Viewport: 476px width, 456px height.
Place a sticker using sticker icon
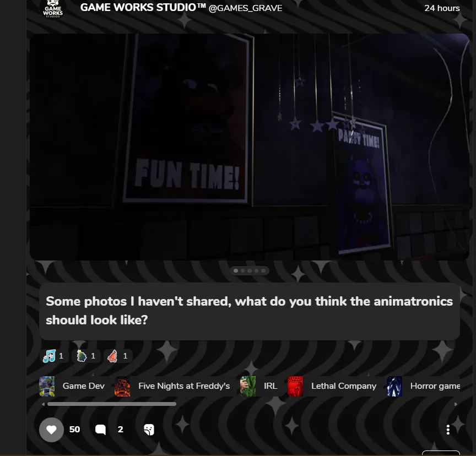pos(149,430)
